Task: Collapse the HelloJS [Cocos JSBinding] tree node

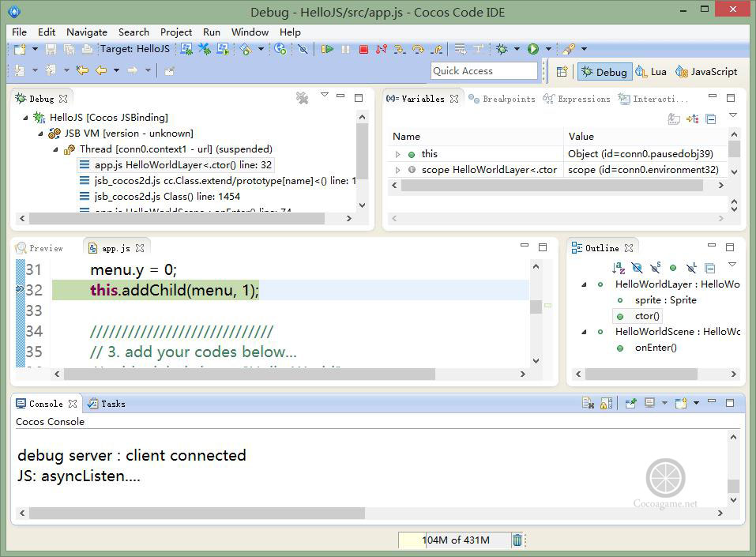Action: click(x=25, y=118)
